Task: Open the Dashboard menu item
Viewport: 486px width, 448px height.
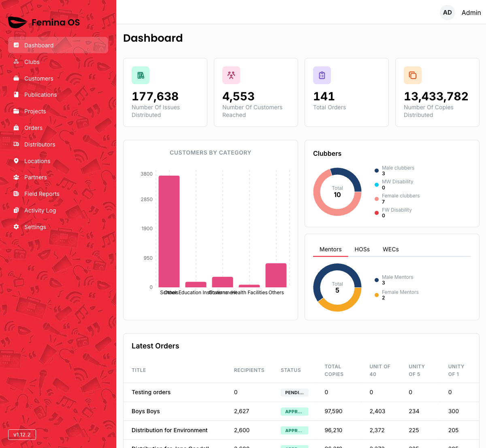Action: [58, 45]
